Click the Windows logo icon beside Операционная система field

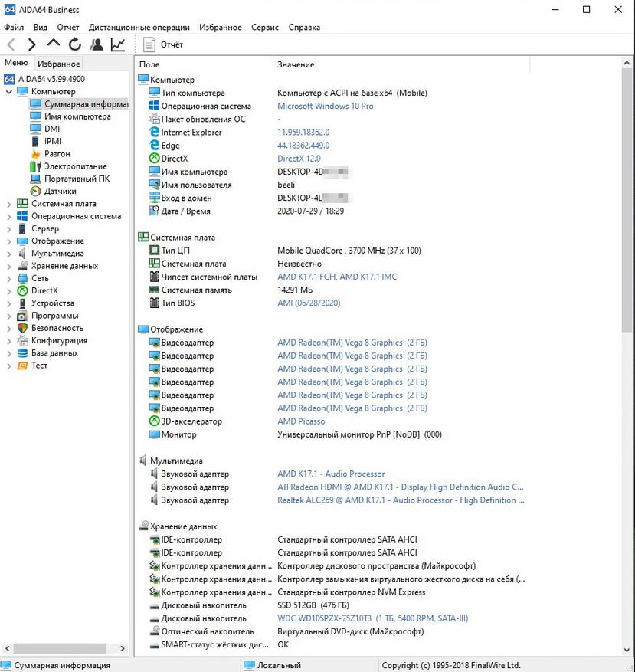tap(154, 106)
